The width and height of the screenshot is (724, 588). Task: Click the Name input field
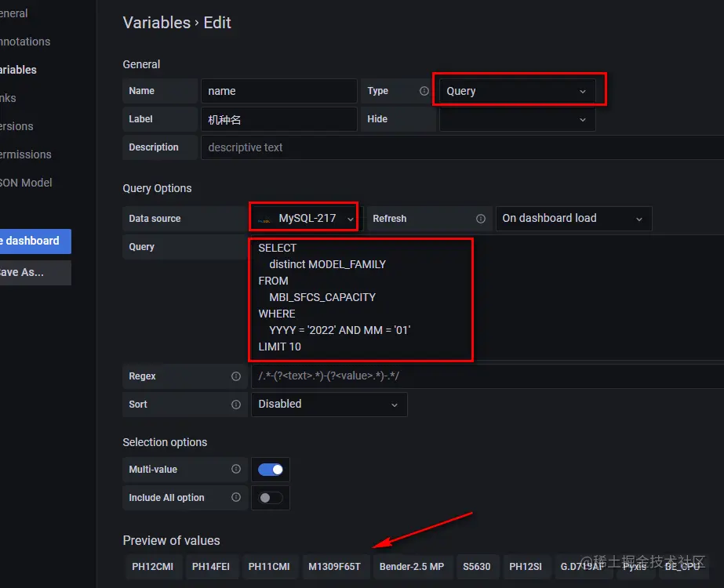tap(279, 91)
